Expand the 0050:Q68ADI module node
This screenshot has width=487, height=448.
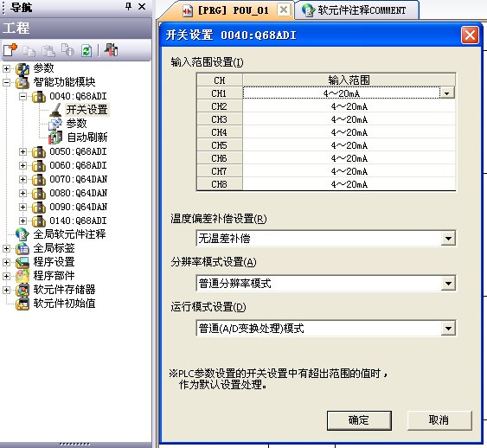(22, 151)
